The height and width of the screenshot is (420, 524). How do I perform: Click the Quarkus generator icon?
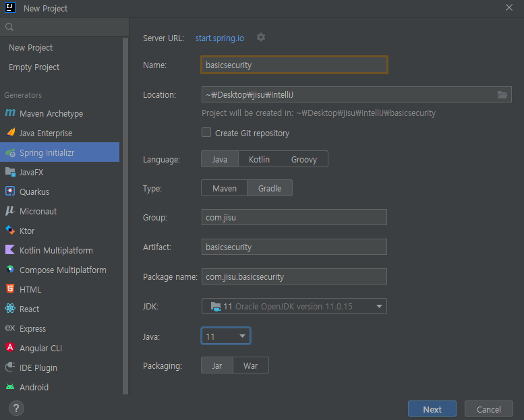click(x=10, y=191)
